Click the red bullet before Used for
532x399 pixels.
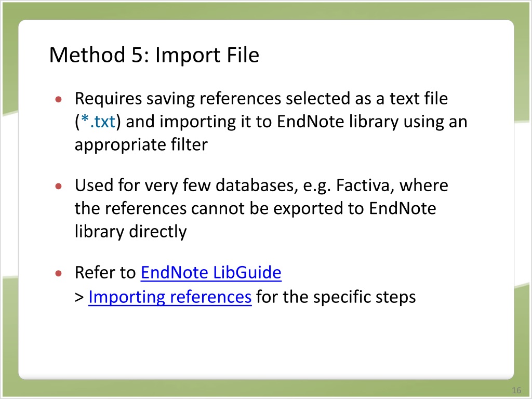tap(59, 187)
